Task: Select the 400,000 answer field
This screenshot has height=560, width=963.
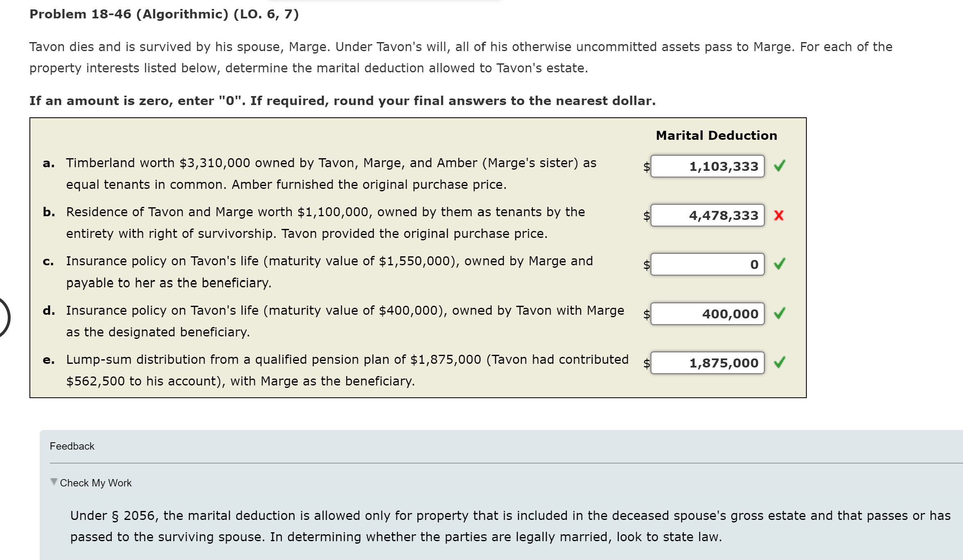Action: pos(707,314)
